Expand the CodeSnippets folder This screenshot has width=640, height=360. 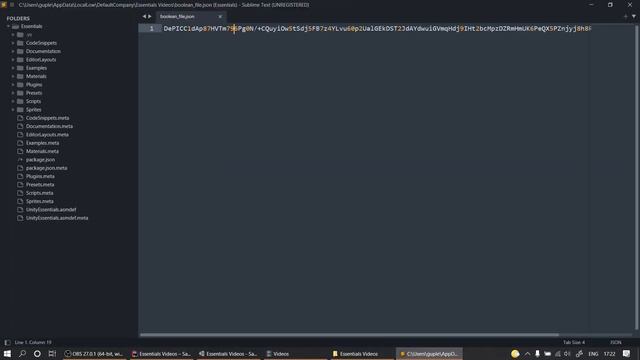coord(13,43)
